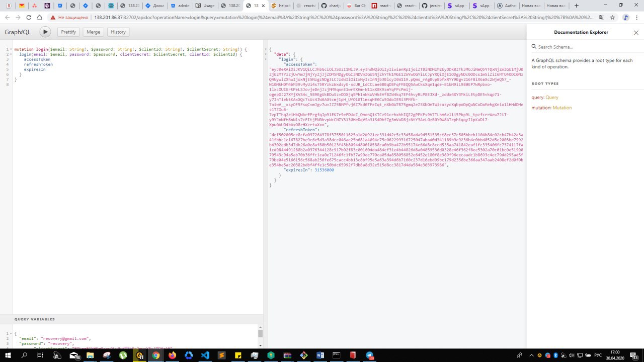Click the Query Variables panel header
The height and width of the screenshot is (362, 644).
(x=131, y=319)
